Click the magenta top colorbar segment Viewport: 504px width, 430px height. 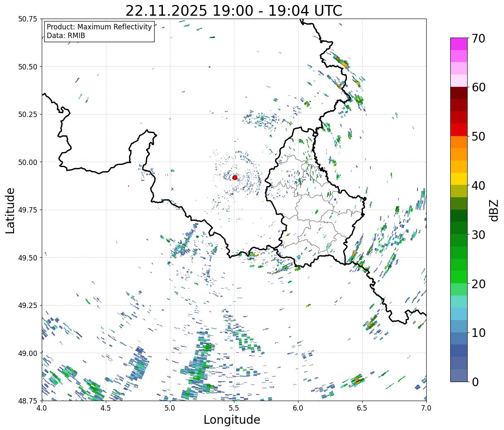pos(459,44)
